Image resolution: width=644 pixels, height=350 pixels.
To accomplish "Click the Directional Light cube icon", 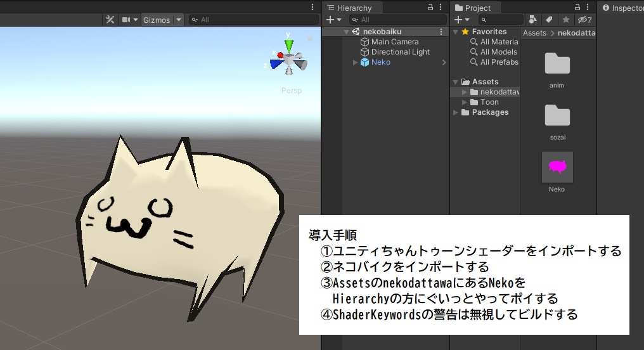I will (364, 52).
